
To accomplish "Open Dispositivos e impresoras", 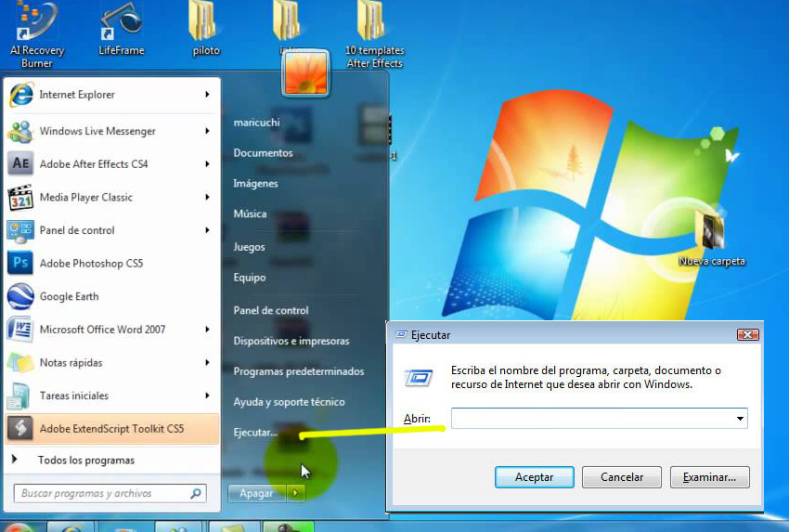I will tap(291, 341).
